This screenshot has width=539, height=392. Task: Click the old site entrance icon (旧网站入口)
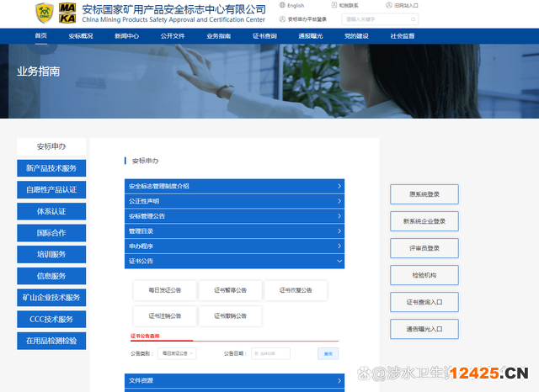pos(388,5)
